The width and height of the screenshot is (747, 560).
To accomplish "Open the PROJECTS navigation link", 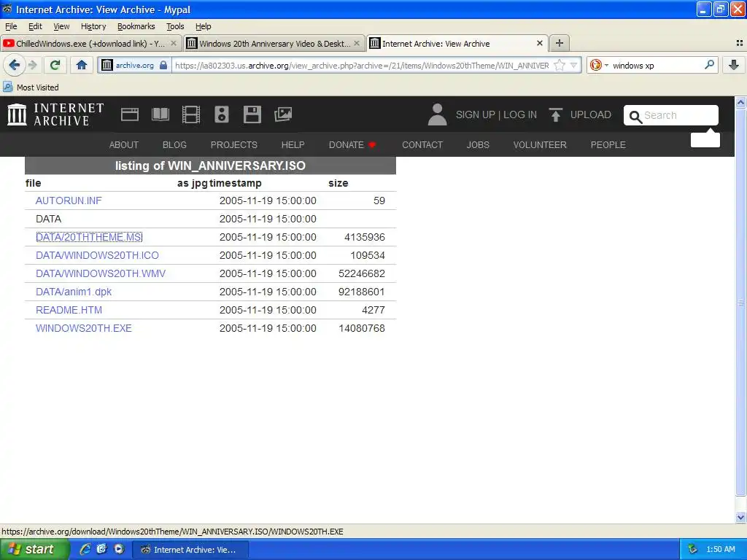I will pyautogui.click(x=234, y=145).
